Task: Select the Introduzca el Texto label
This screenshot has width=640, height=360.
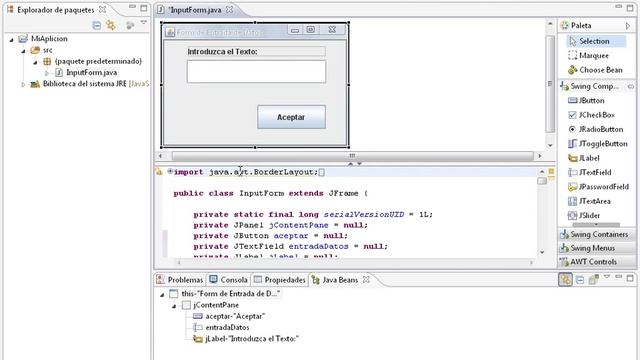Action: pyautogui.click(x=256, y=51)
